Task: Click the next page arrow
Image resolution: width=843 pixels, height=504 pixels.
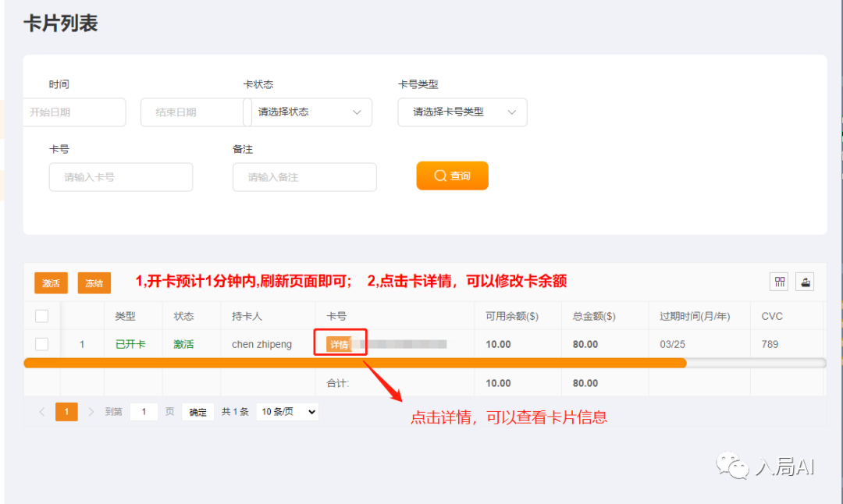Action: click(x=91, y=412)
